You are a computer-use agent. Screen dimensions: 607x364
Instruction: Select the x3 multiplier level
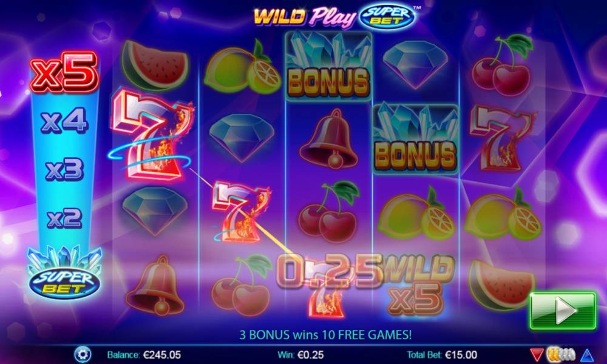[x=64, y=170]
